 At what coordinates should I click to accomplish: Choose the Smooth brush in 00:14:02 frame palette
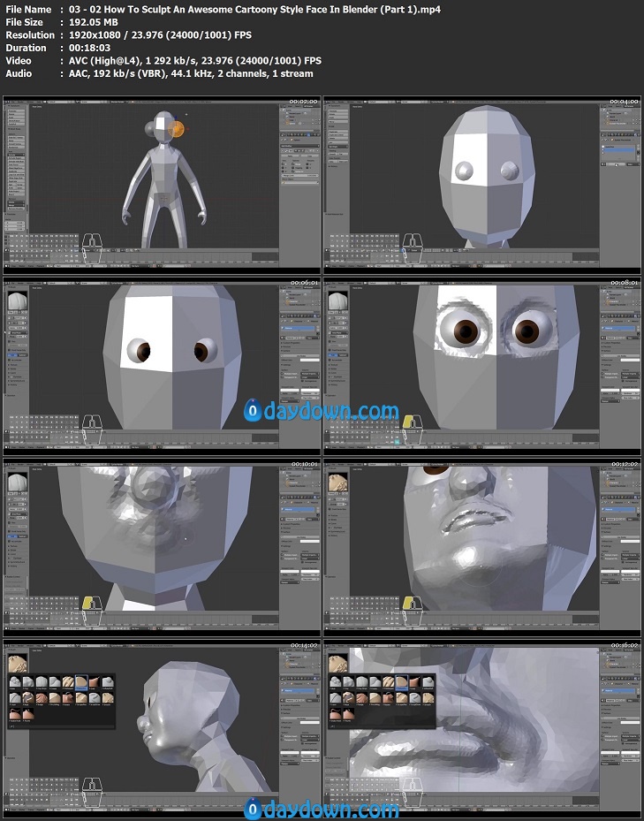tap(108, 697)
